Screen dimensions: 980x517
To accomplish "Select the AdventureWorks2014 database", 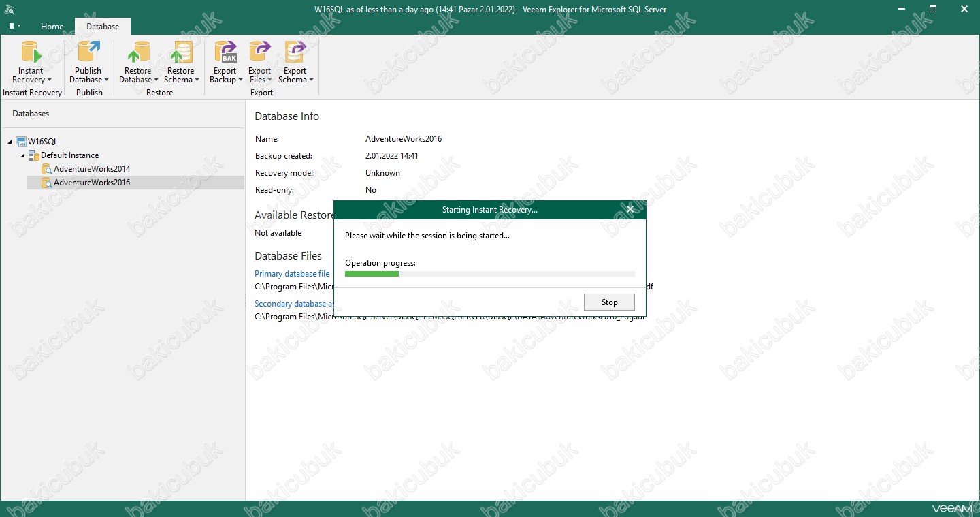I will coord(91,169).
